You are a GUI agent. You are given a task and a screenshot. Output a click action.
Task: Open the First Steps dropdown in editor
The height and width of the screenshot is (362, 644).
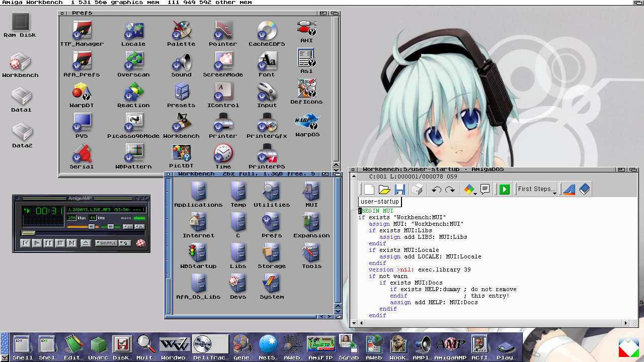(x=537, y=189)
